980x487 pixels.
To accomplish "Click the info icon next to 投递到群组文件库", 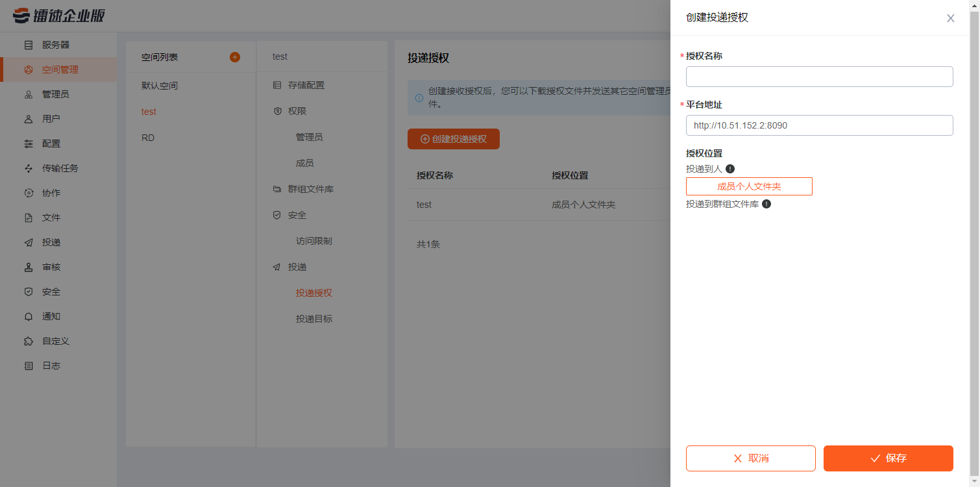I will tap(766, 204).
